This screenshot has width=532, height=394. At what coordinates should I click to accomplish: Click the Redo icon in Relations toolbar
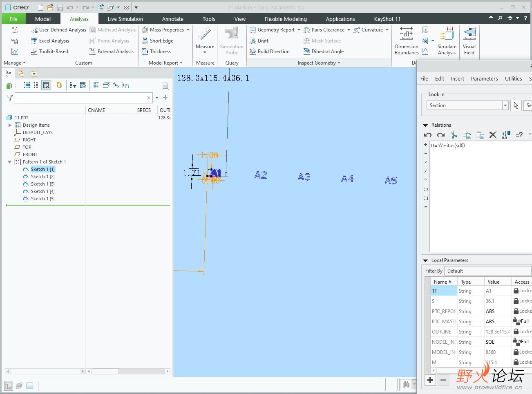[441, 135]
